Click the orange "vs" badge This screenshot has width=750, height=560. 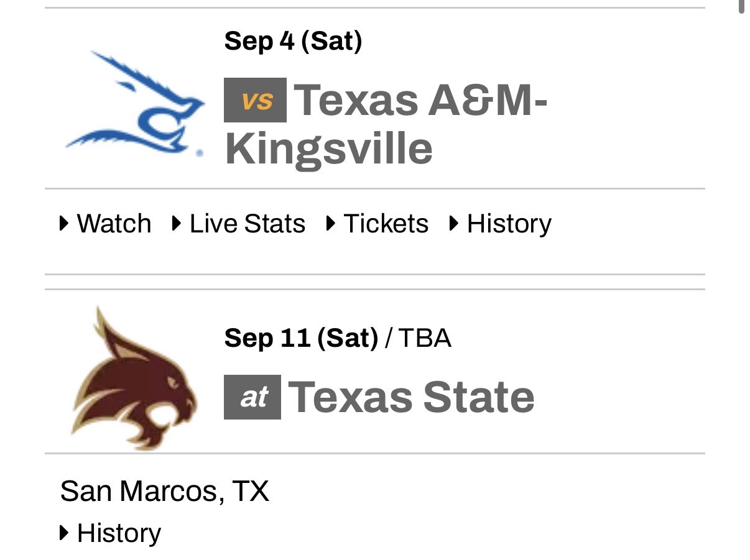[255, 100]
